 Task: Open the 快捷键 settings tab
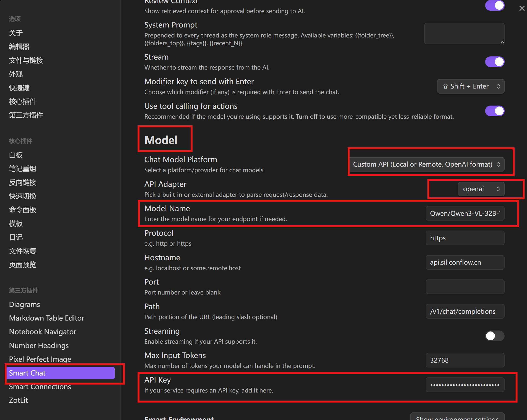point(19,88)
